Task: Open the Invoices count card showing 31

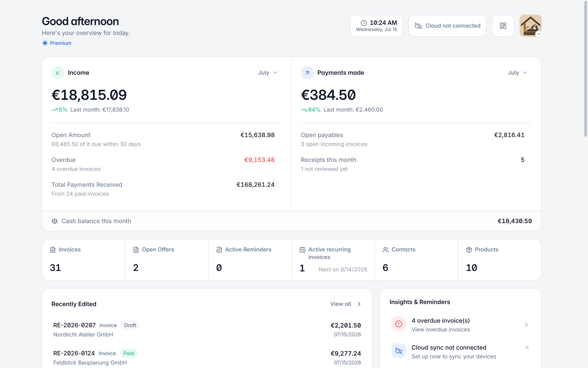Action: 84,260
